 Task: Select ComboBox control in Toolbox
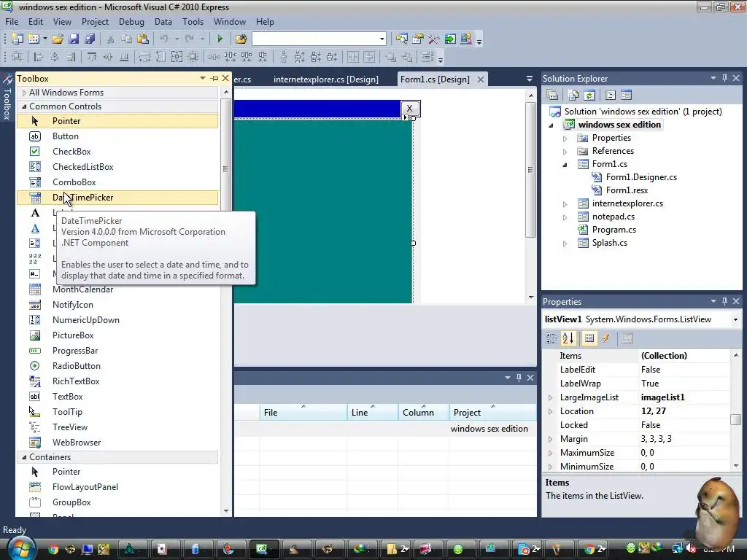[117, 182]
